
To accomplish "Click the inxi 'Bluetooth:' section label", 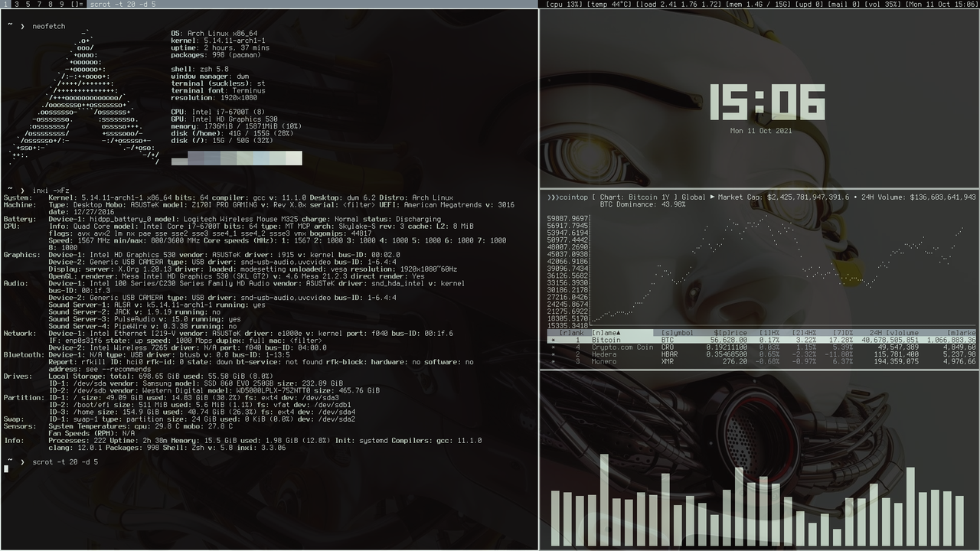I will [x=24, y=354].
